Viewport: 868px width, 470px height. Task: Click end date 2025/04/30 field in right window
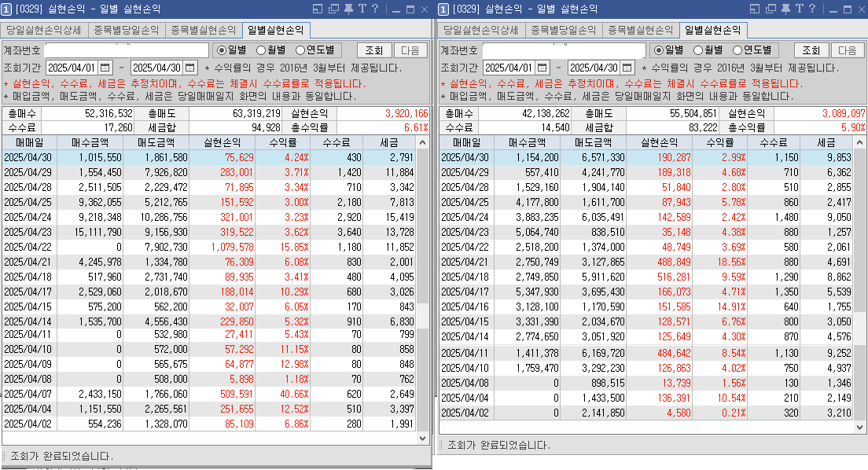594,68
